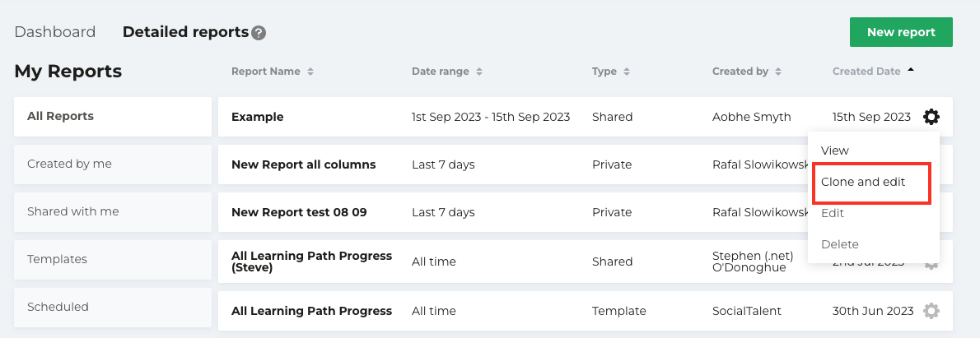The image size is (980, 338).
Task: Filter reports by Created by me
Action: click(x=113, y=164)
